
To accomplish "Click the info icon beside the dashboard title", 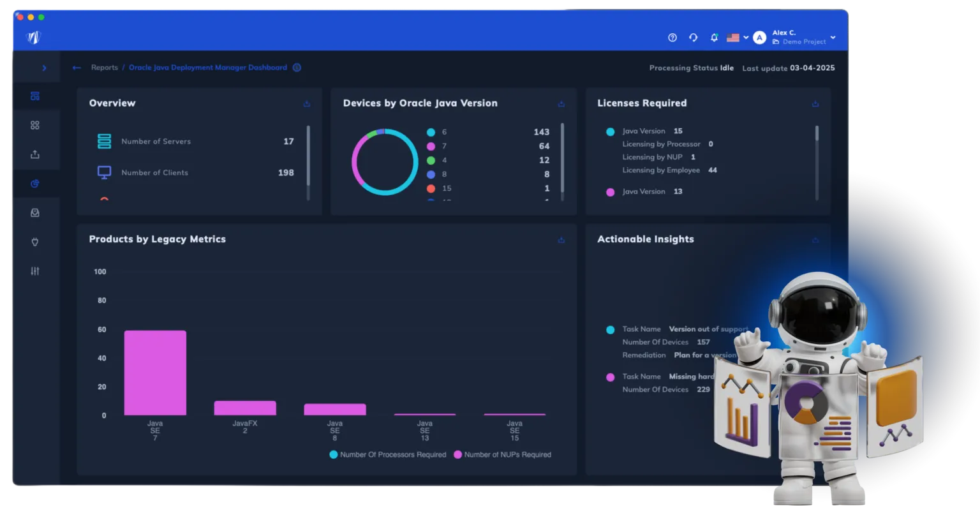I will tap(297, 68).
